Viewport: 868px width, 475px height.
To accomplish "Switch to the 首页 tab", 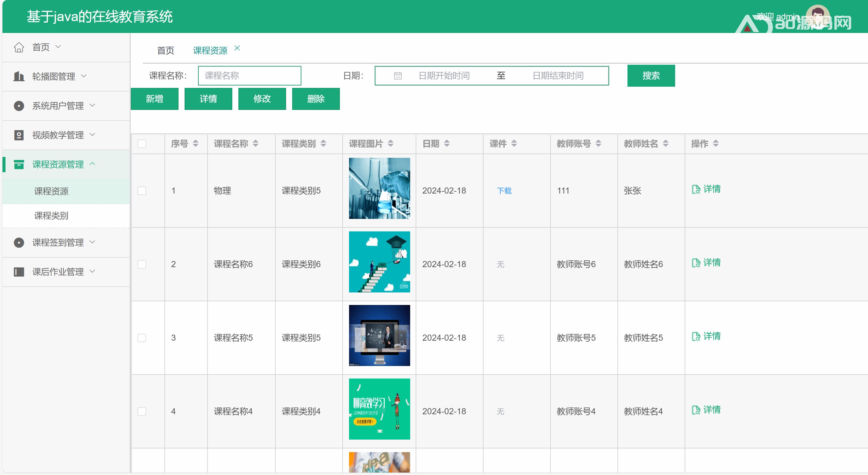I will pyautogui.click(x=165, y=50).
